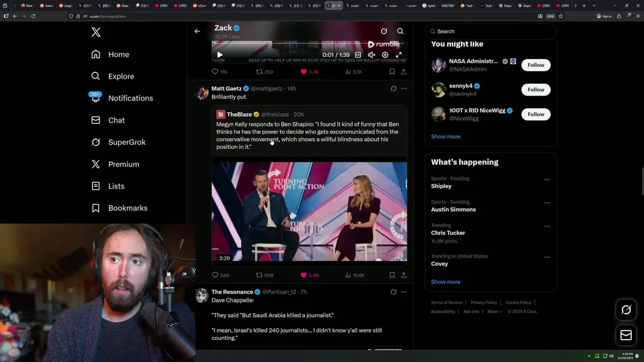Unlike the post with 5.9K likes

309,275
